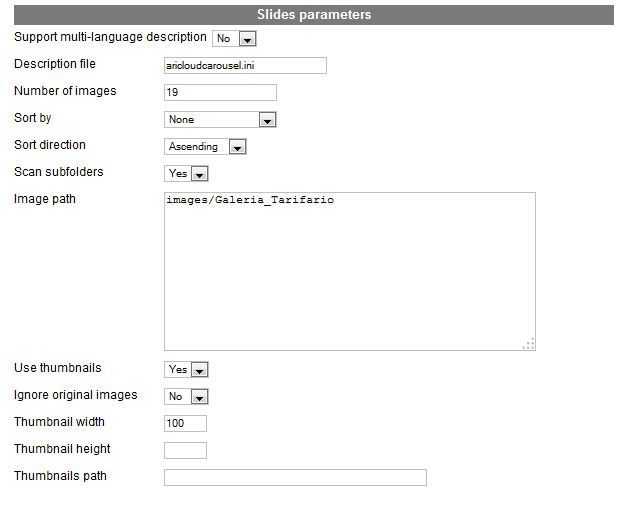Click the Description file input field
Screen dimensions: 631x512
tap(245, 66)
